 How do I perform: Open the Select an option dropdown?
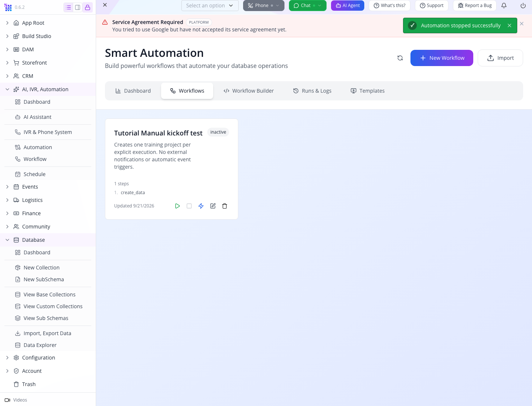(210, 6)
